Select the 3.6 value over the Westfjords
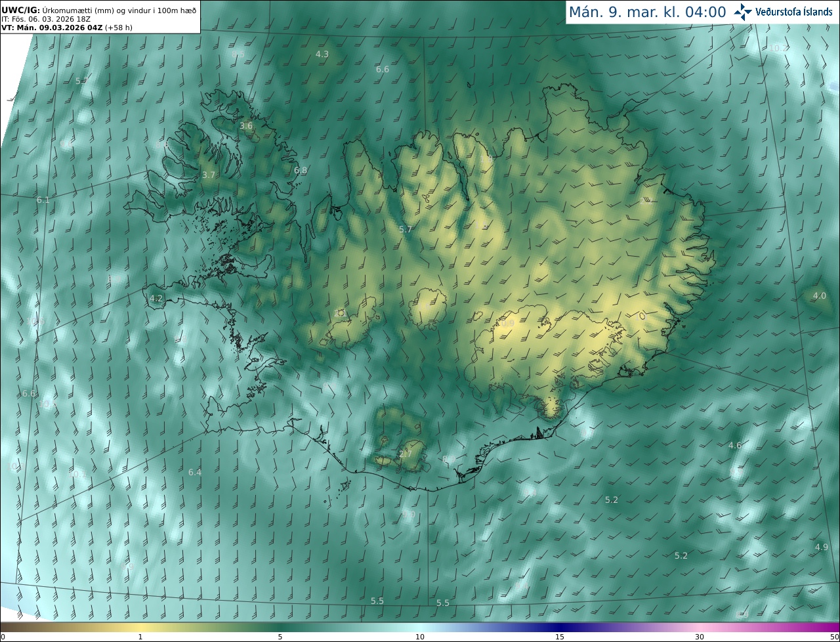The height and width of the screenshot is (642, 840). pos(246,125)
